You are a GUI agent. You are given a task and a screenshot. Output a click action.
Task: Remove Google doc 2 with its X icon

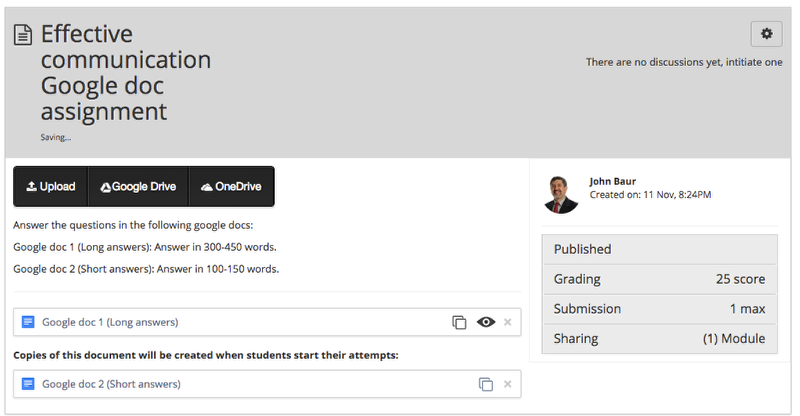508,384
